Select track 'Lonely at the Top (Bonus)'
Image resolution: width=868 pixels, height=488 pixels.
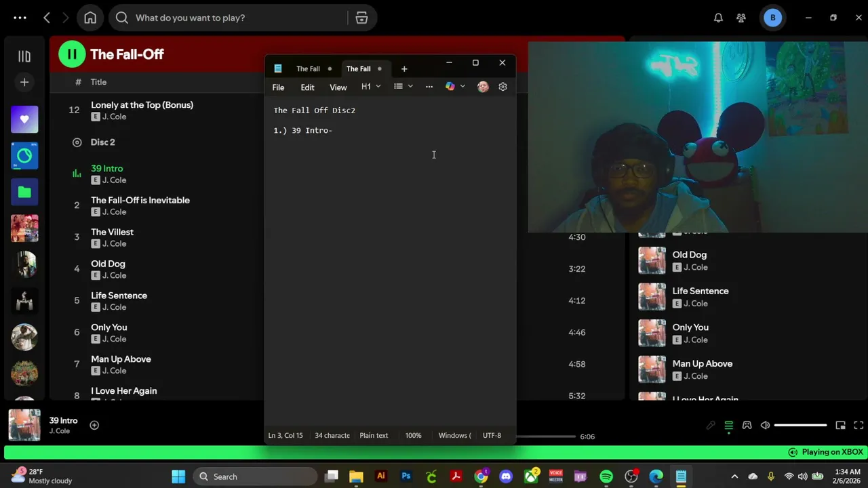[142, 105]
